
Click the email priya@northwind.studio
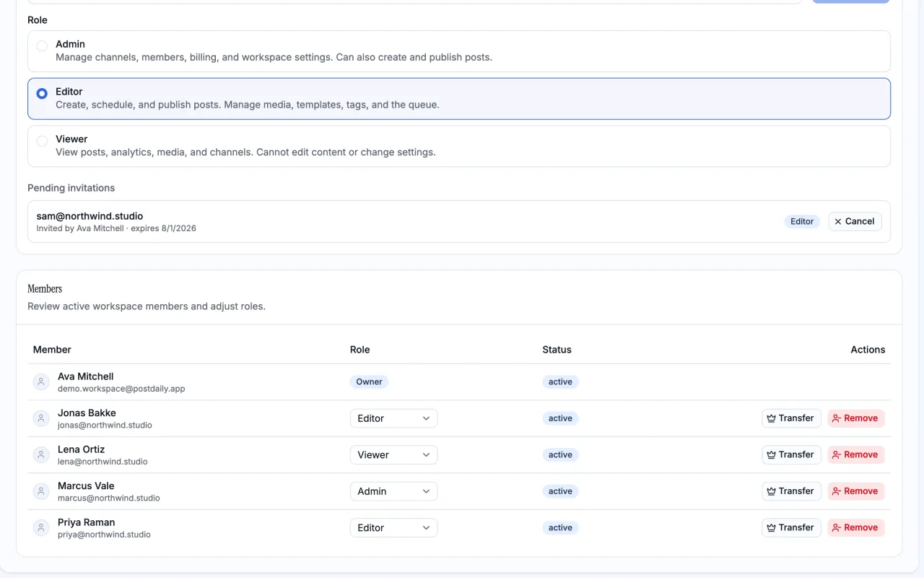point(104,535)
